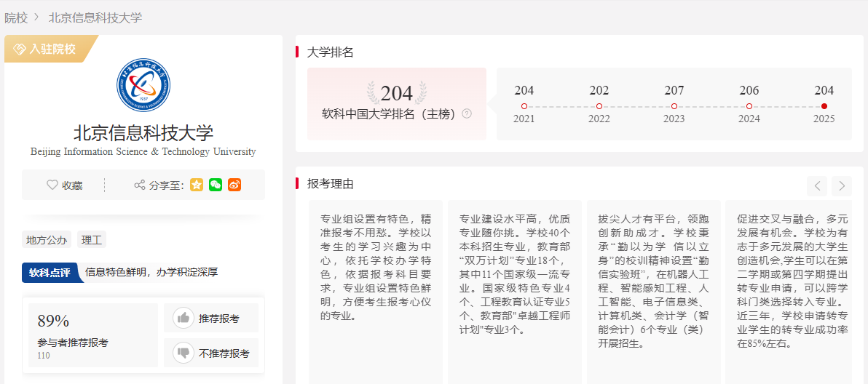Click the 北京信息科技大学 title text

(143, 133)
